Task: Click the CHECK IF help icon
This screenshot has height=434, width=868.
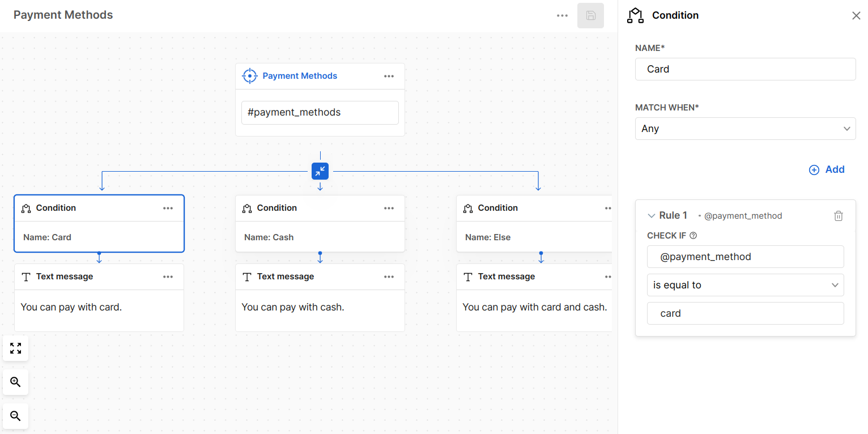Action: [x=693, y=236]
